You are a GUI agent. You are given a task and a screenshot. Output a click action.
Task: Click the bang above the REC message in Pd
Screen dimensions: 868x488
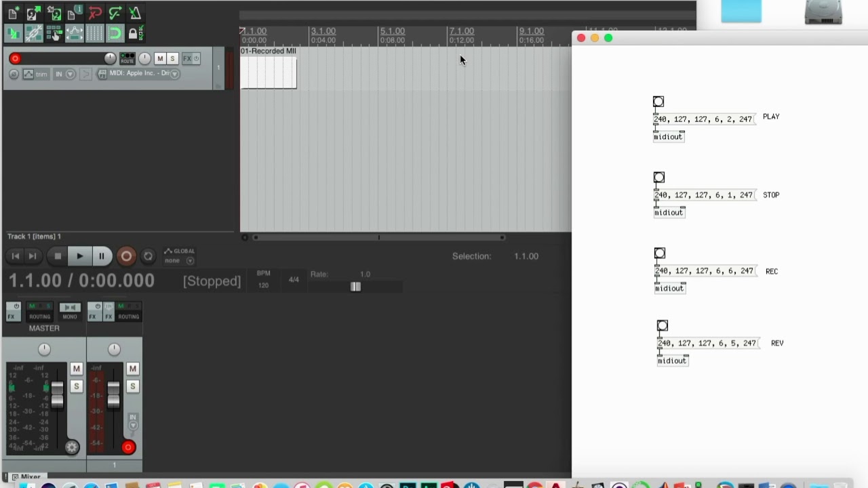[660, 253]
